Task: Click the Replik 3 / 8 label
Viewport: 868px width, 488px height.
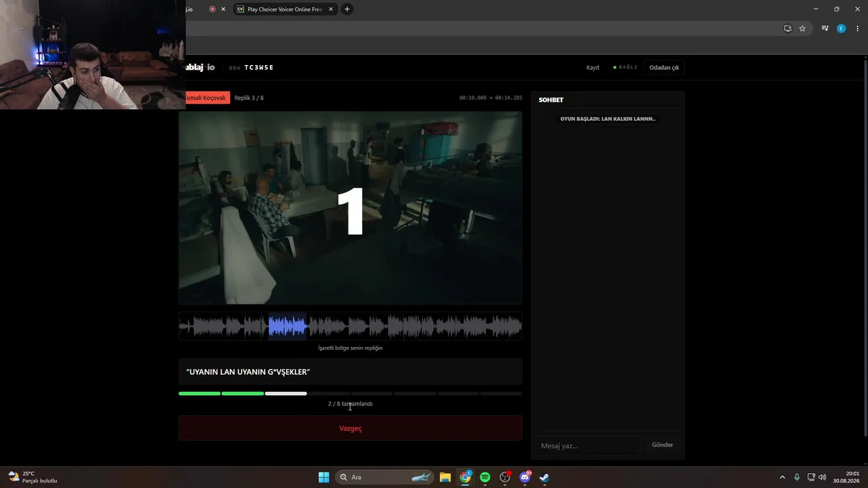Action: (x=249, y=98)
